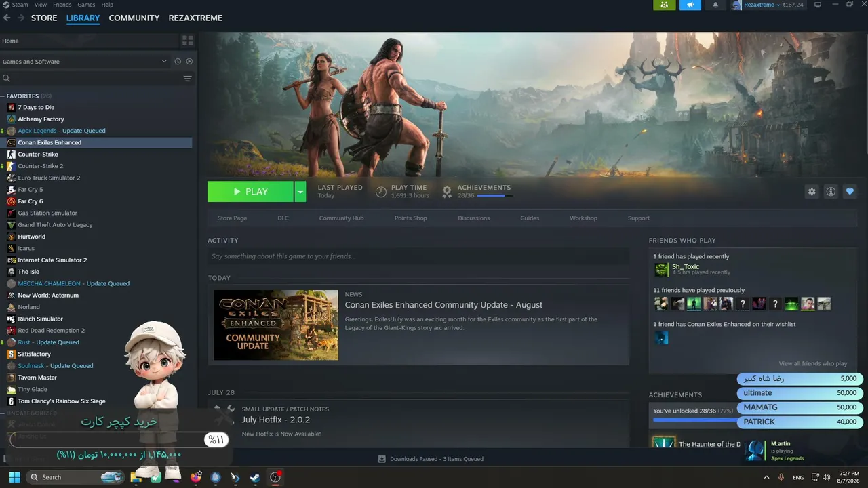868x488 pixels.
Task: Open the collections grid view icon
Action: coord(188,41)
